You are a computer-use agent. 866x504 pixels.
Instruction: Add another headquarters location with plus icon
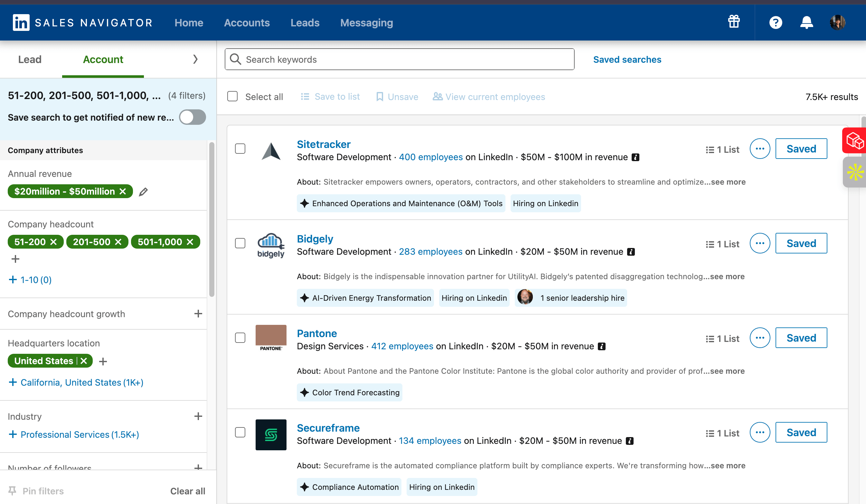coord(103,361)
